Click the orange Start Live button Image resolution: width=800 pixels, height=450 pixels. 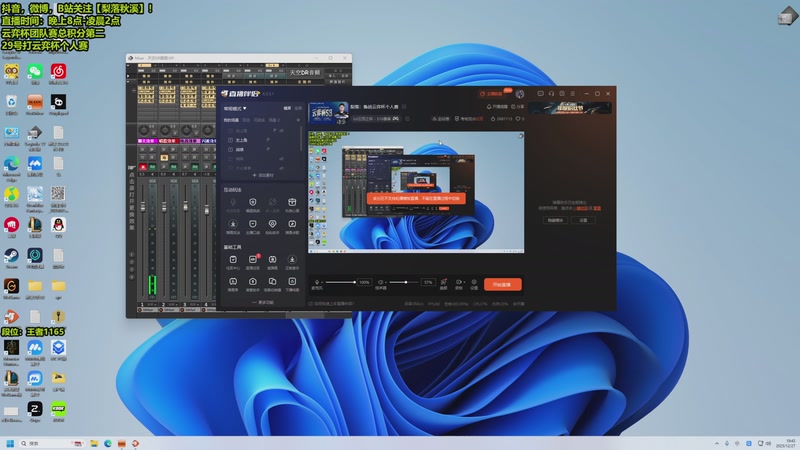click(503, 284)
